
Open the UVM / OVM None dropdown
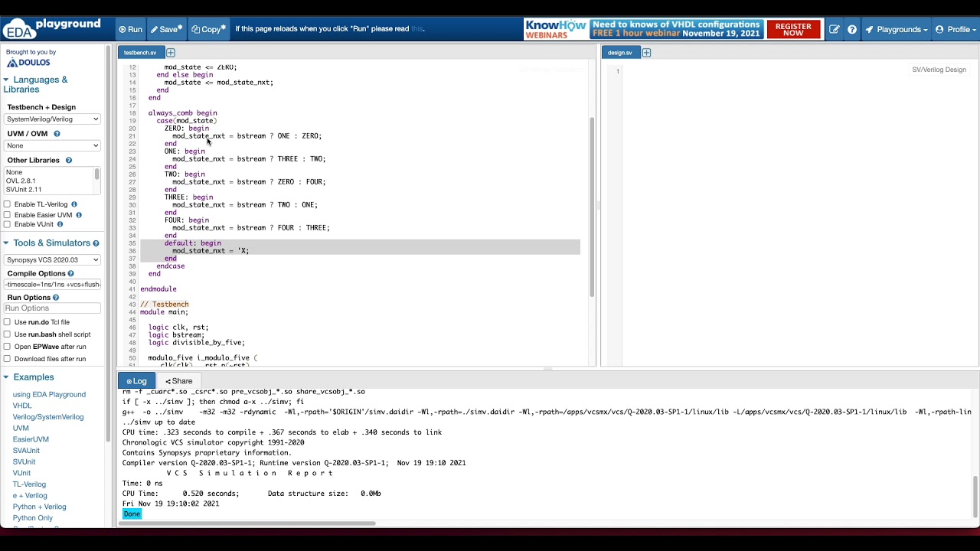click(x=52, y=145)
